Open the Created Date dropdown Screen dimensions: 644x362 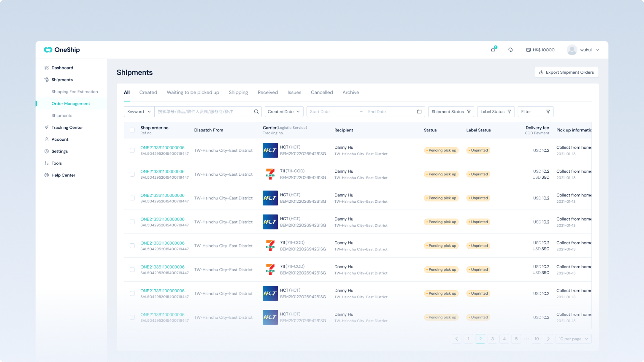[284, 112]
